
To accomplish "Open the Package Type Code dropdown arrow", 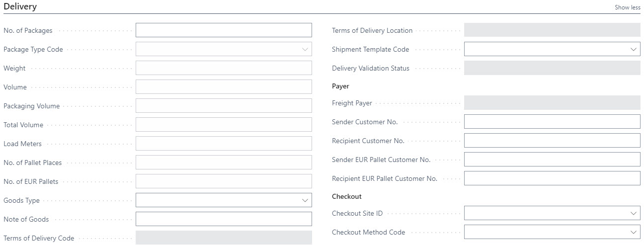I will click(305, 49).
